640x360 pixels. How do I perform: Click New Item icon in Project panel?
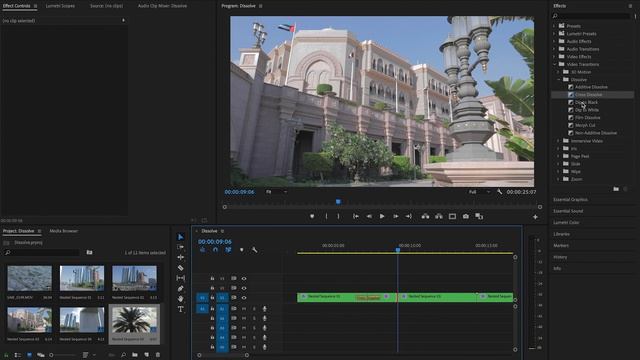[146, 355]
